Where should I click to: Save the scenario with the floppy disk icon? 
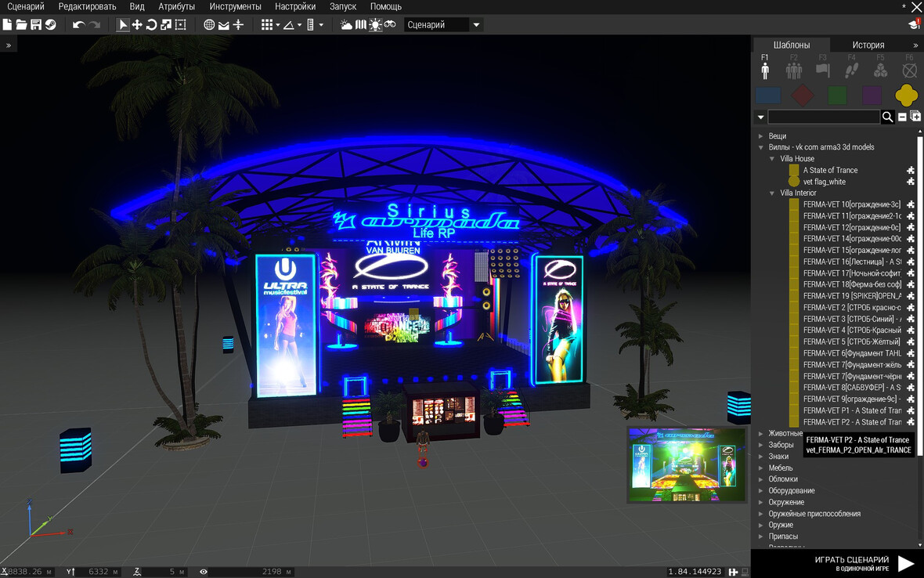[x=36, y=25]
